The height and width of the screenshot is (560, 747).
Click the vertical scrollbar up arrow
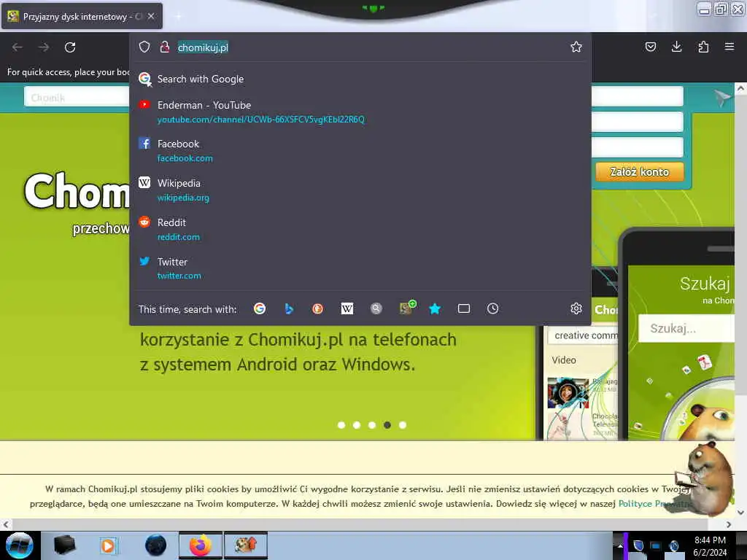(740, 88)
